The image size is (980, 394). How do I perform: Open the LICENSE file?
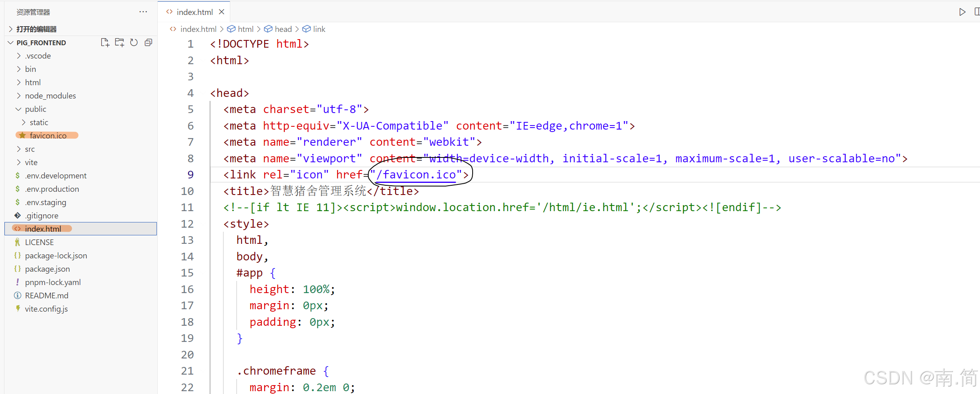[x=81, y=242]
